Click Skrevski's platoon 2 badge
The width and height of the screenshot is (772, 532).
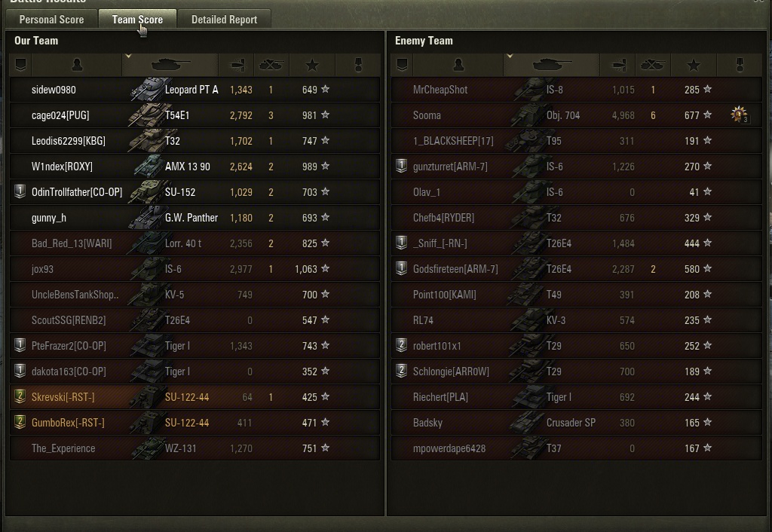(21, 397)
